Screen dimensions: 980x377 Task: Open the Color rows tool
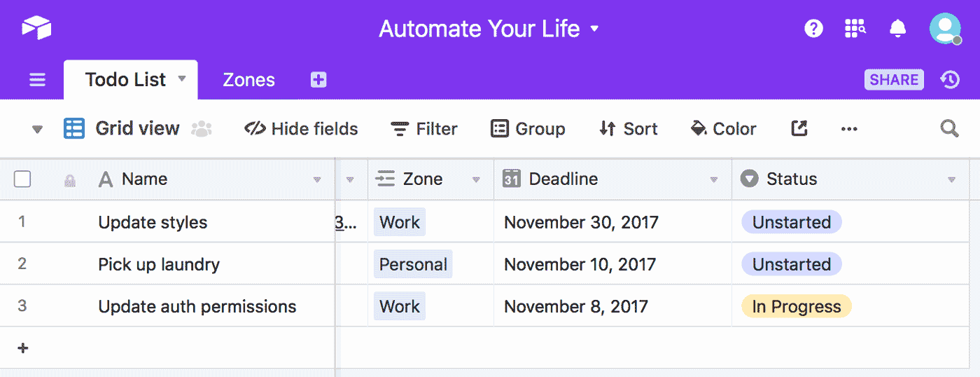click(x=723, y=129)
